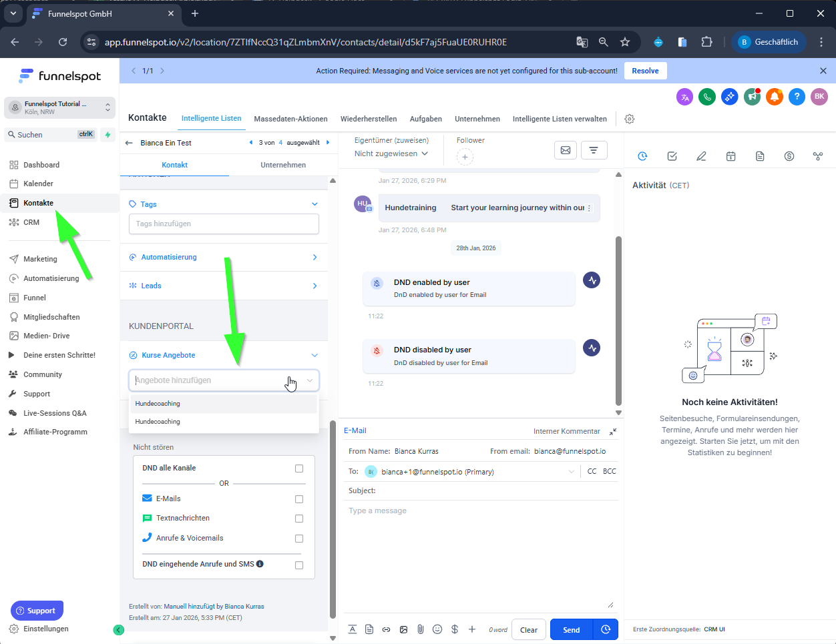Send the email message
836x644 pixels.
click(572, 629)
